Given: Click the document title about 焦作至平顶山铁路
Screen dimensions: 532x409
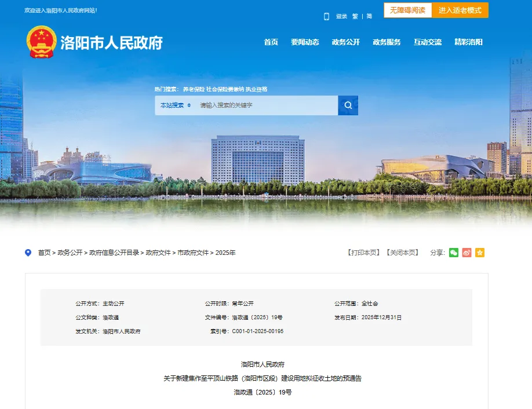Looking at the screenshot, I should (x=263, y=378).
